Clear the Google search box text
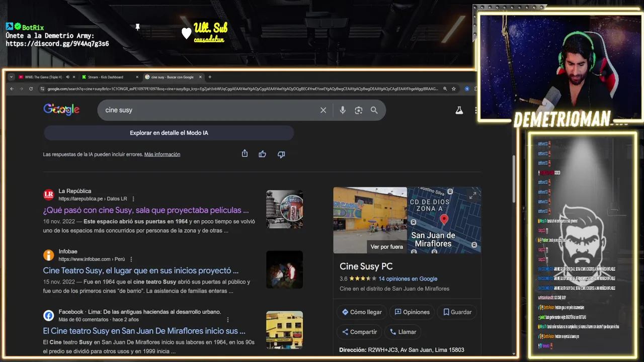 coord(323,110)
